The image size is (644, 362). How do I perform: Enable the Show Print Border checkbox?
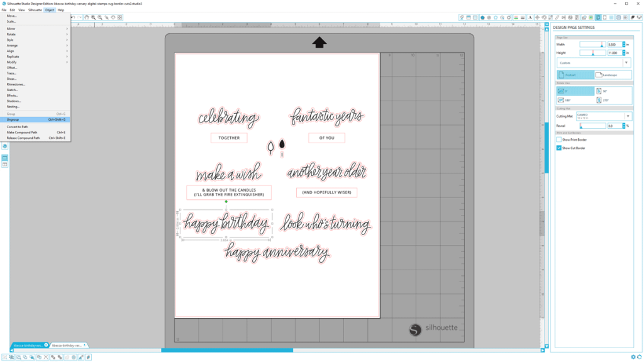559,140
